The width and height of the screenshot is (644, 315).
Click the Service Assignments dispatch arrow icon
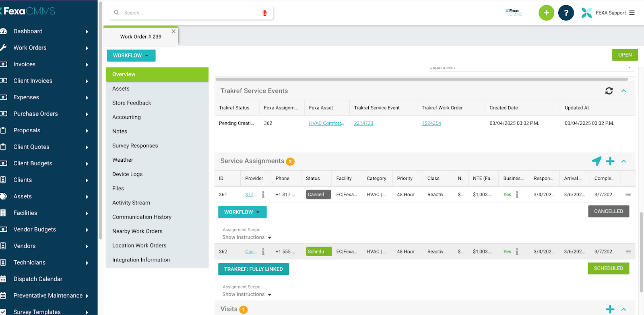(597, 161)
